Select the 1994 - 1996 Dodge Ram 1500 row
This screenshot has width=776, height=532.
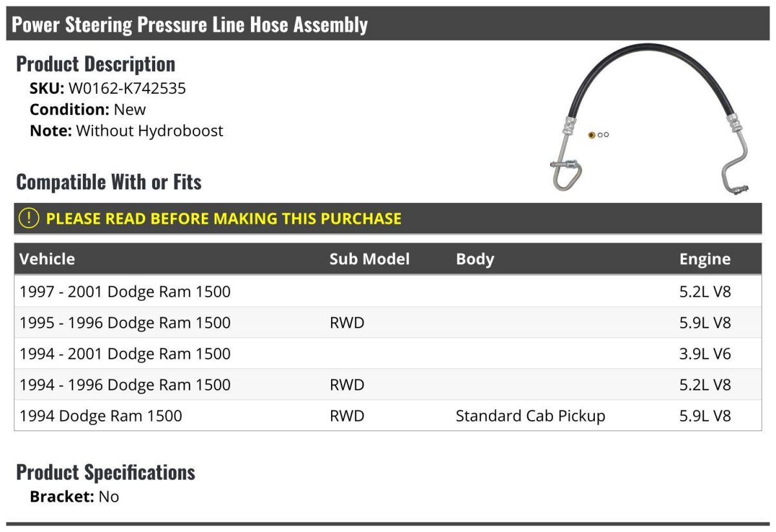(388, 385)
